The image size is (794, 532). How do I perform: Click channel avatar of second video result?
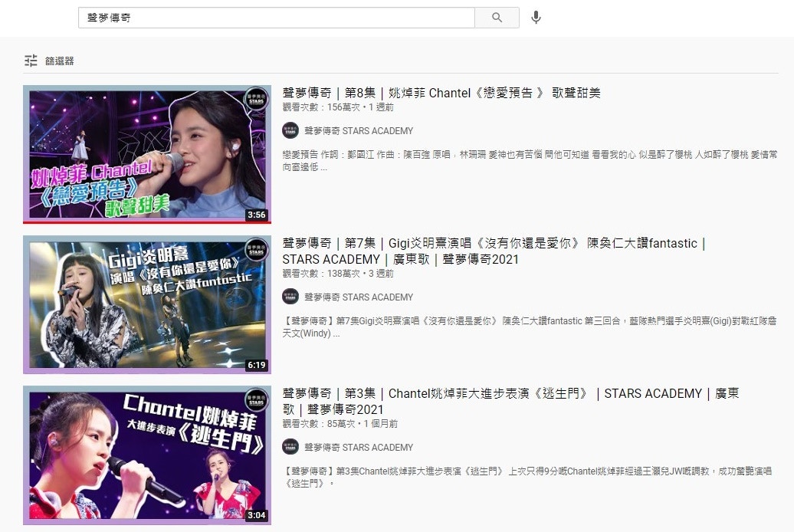290,297
